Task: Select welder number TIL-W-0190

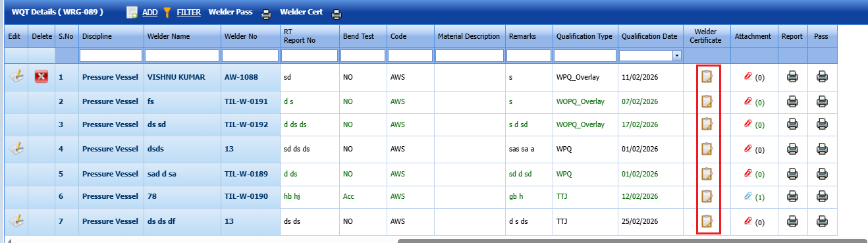Action: pyautogui.click(x=246, y=196)
